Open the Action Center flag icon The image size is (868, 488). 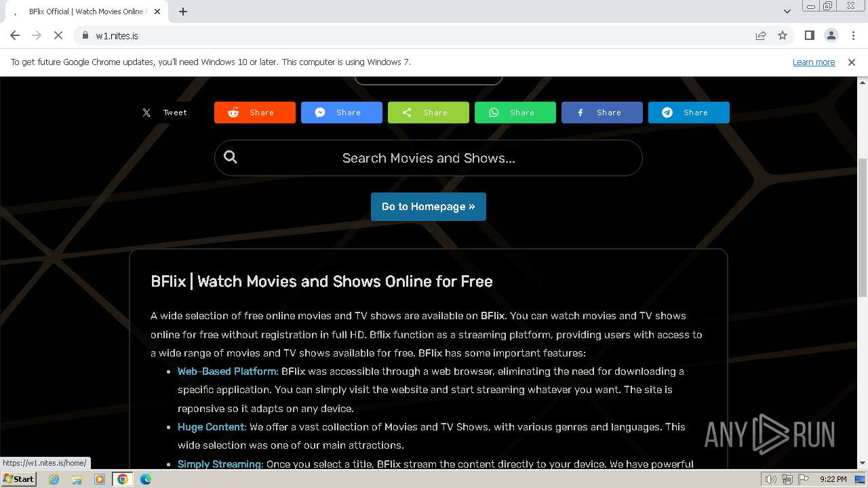tap(804, 479)
